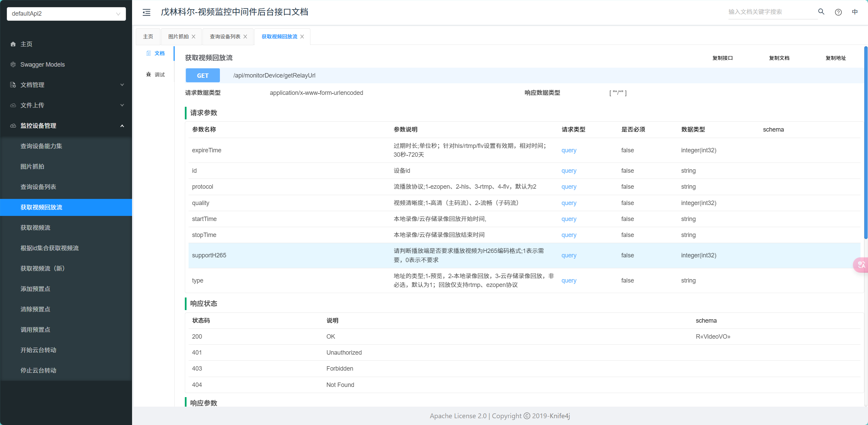Click the pink floating translate icon
This screenshot has width=868, height=425.
pyautogui.click(x=861, y=265)
